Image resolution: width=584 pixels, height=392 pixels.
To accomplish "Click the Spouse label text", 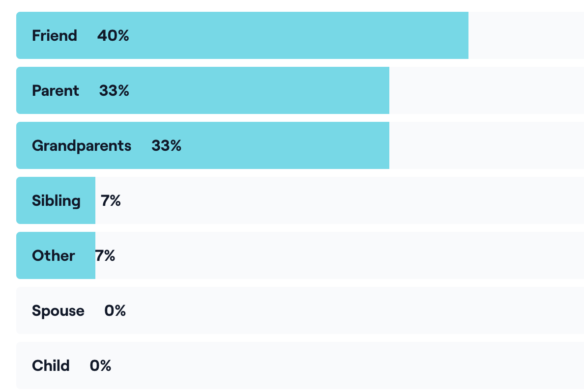I will (58, 310).
